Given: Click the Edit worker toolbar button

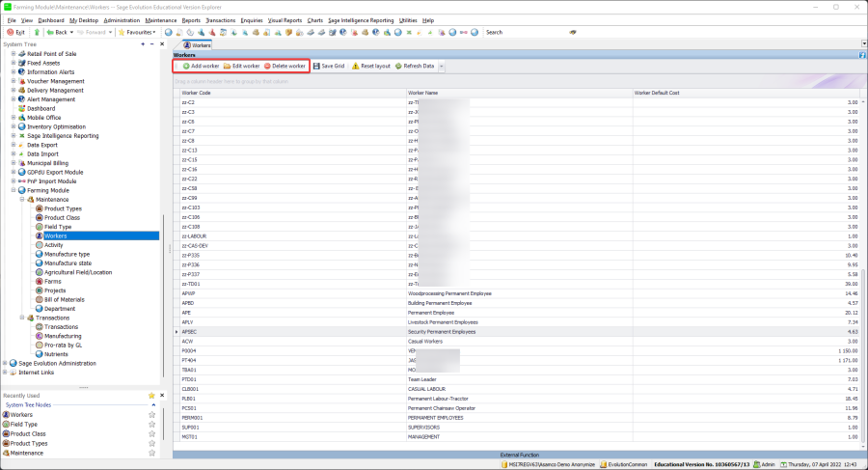Looking at the screenshot, I should 241,66.
